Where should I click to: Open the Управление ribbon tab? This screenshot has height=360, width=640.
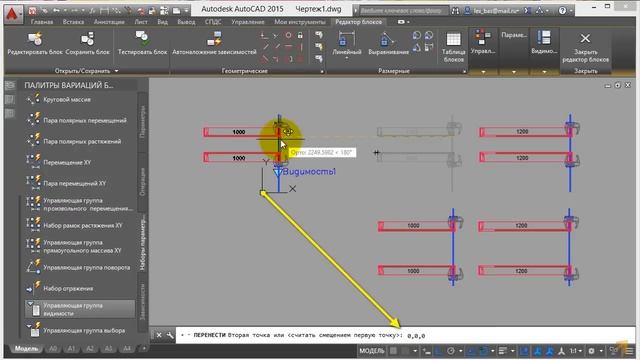pos(248,22)
